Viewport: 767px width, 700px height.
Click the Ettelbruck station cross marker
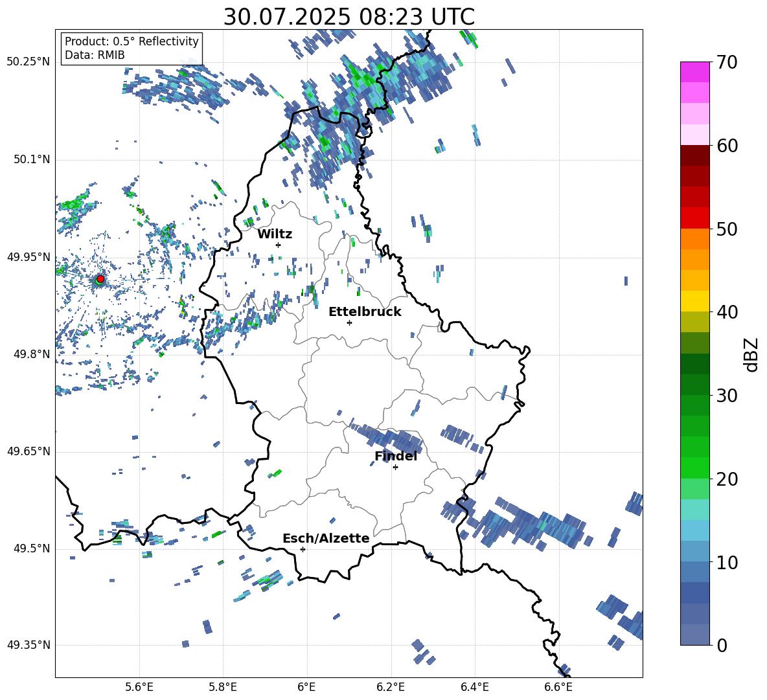(x=349, y=322)
